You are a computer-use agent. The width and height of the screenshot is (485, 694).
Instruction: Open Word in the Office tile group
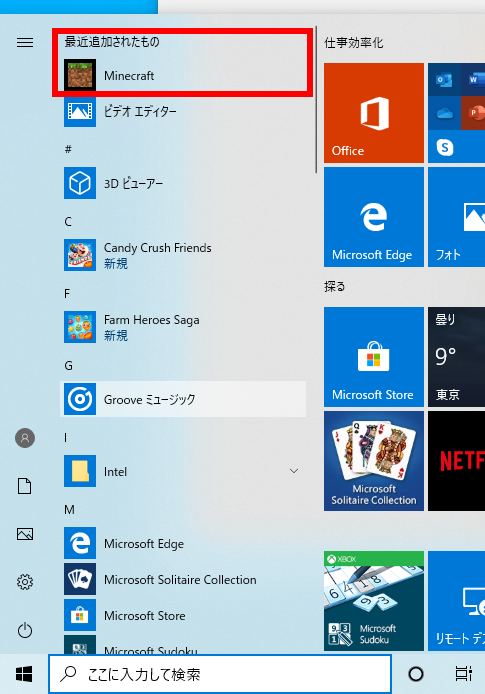coord(473,80)
